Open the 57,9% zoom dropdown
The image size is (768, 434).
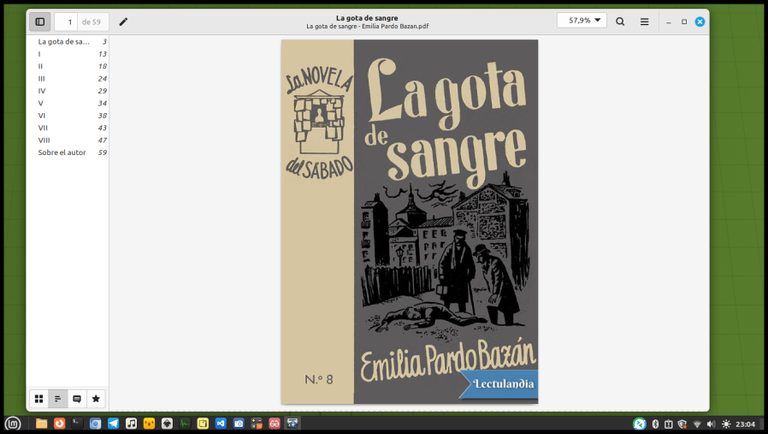coord(582,21)
